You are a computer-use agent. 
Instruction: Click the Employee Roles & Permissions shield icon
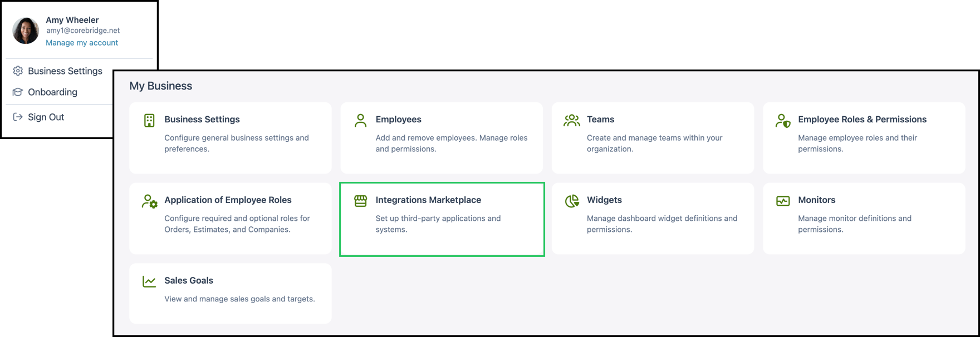coord(783,121)
